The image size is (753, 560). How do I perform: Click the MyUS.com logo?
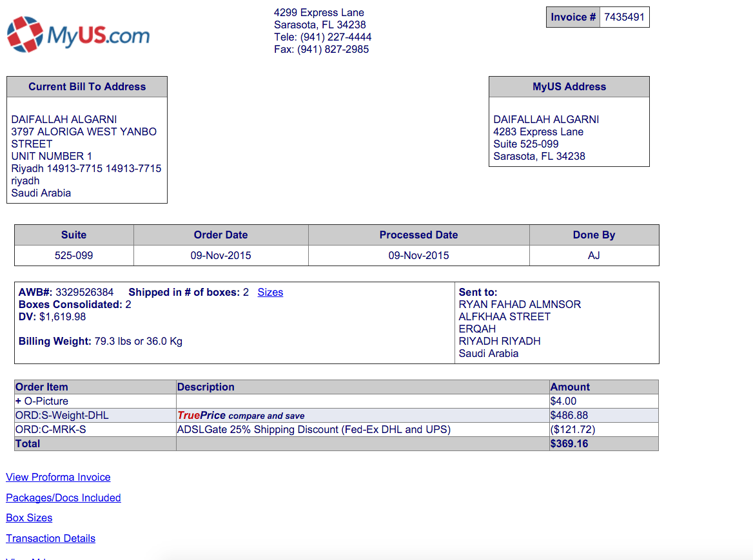[78, 35]
